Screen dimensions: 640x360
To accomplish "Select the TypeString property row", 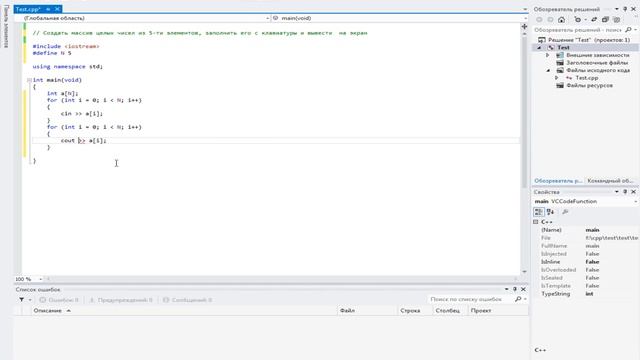I will pos(586,294).
